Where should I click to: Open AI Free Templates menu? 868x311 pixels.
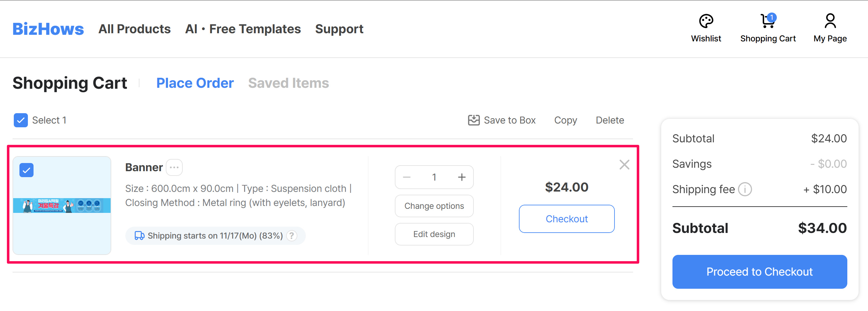(x=243, y=29)
